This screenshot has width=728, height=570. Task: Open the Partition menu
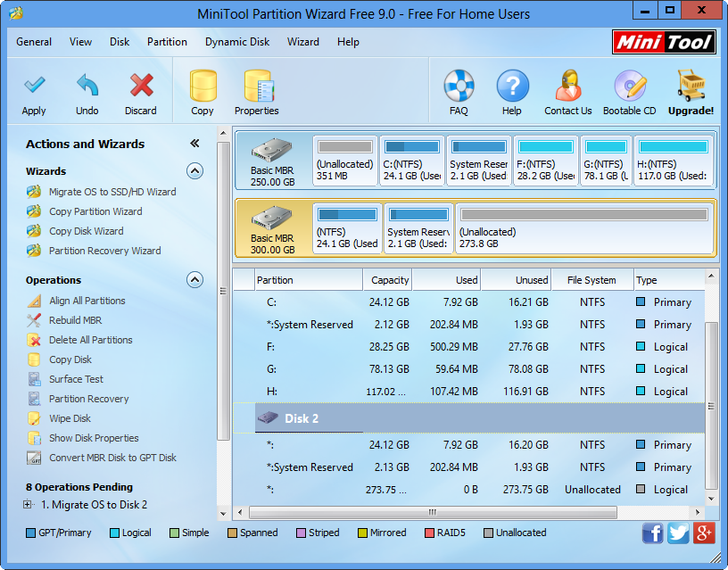click(x=167, y=42)
